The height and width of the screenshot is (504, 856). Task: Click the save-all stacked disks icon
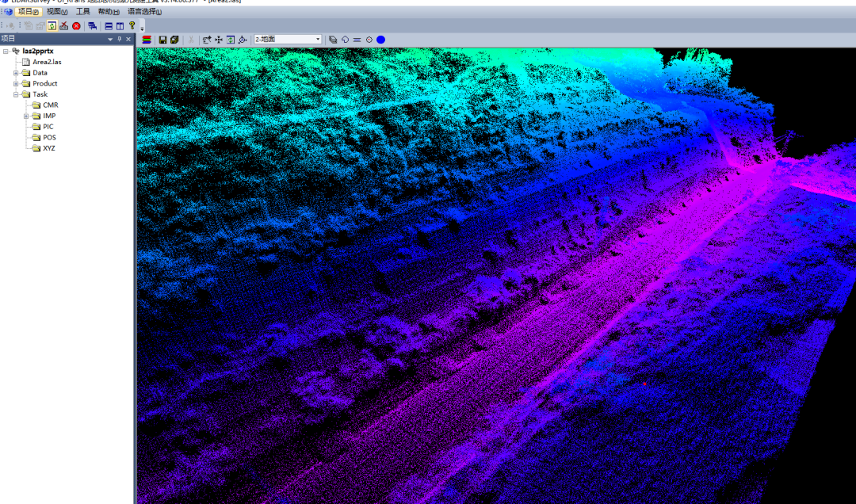[174, 40]
